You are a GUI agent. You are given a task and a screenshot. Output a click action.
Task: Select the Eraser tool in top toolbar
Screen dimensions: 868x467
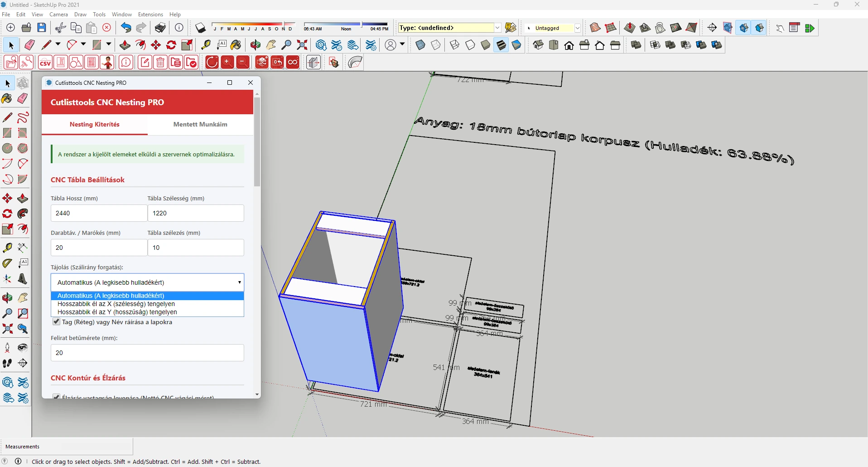tap(30, 45)
